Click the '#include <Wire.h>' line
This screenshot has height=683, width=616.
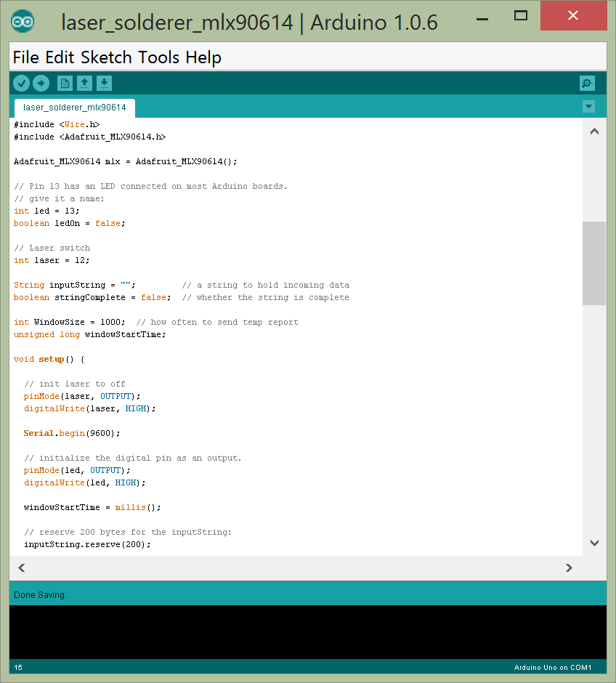(x=57, y=124)
